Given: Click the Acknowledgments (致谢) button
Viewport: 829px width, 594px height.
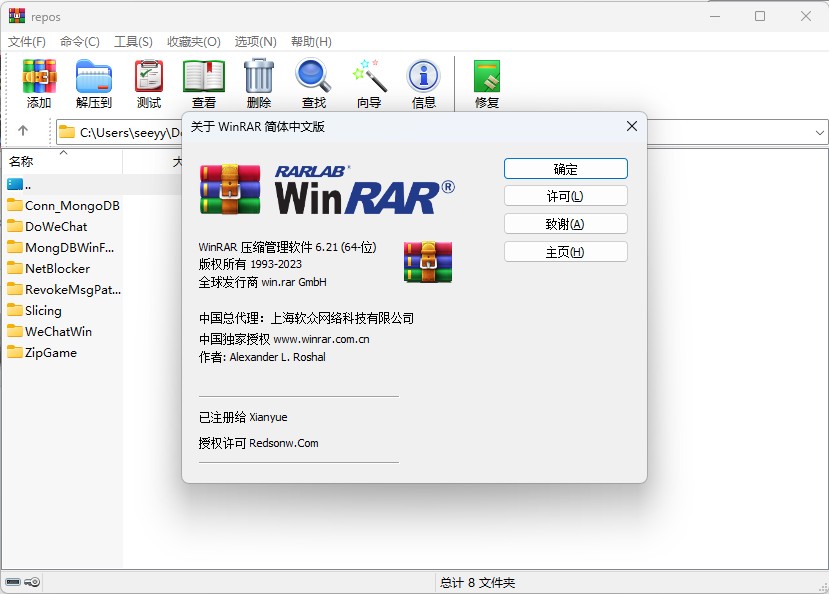Looking at the screenshot, I should click(566, 224).
